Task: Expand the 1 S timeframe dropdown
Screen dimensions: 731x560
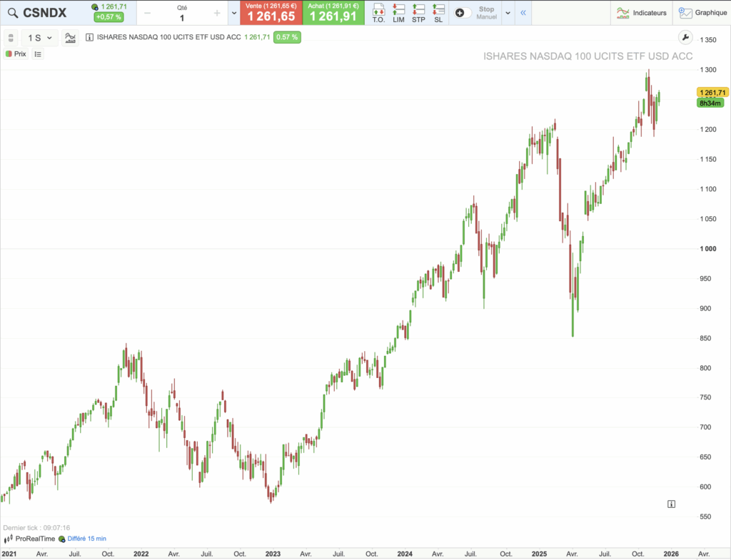Action: (x=37, y=38)
